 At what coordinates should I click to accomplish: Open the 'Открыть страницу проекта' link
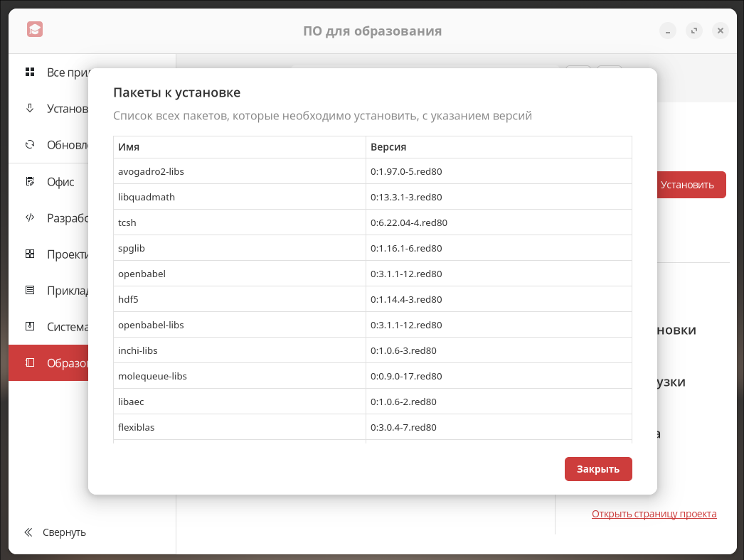point(654,514)
